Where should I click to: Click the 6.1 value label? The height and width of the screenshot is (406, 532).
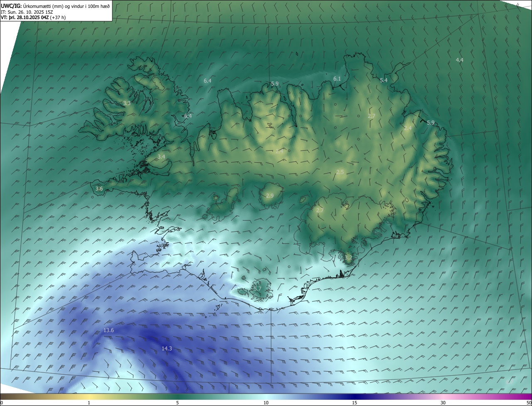pyautogui.click(x=337, y=79)
